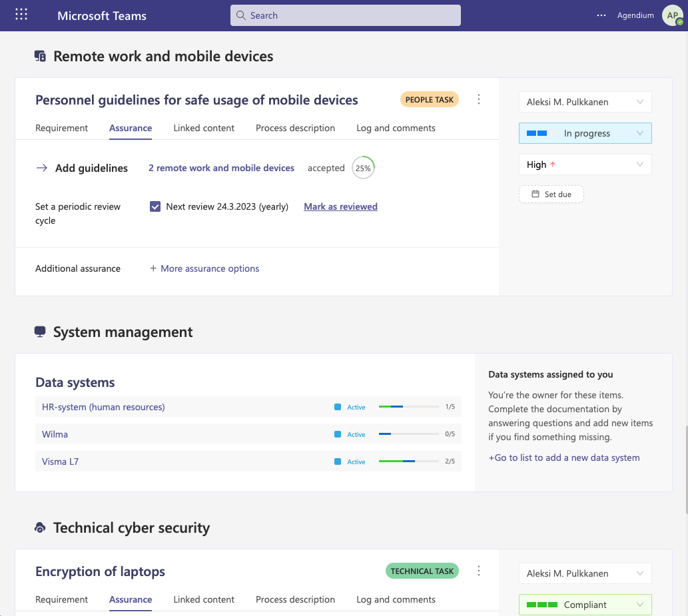Click the Add guidelines heading
688x616 pixels.
click(91, 168)
